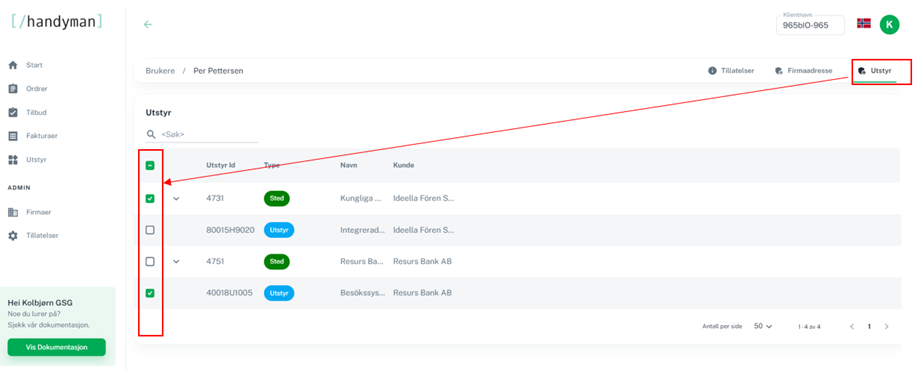918x373 pixels.
Task: Go to previous page of results
Action: 852,326
